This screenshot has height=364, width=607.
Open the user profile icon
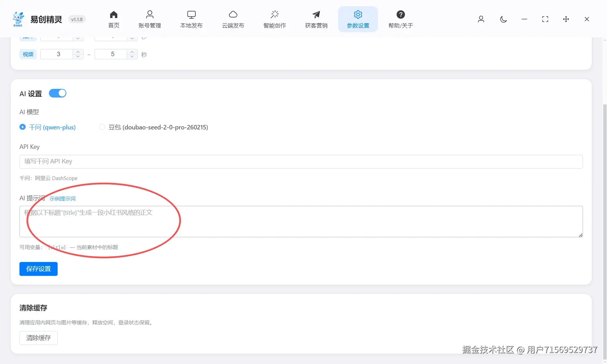pyautogui.click(x=481, y=19)
